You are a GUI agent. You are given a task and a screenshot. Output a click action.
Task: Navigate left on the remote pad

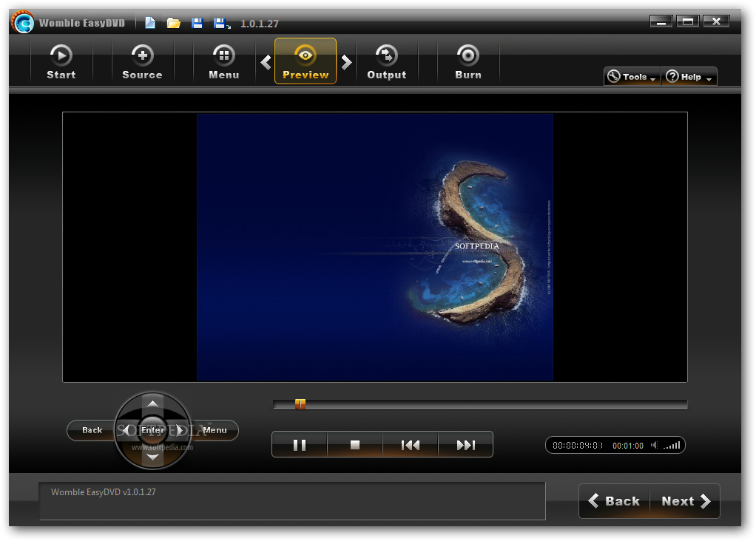126,429
